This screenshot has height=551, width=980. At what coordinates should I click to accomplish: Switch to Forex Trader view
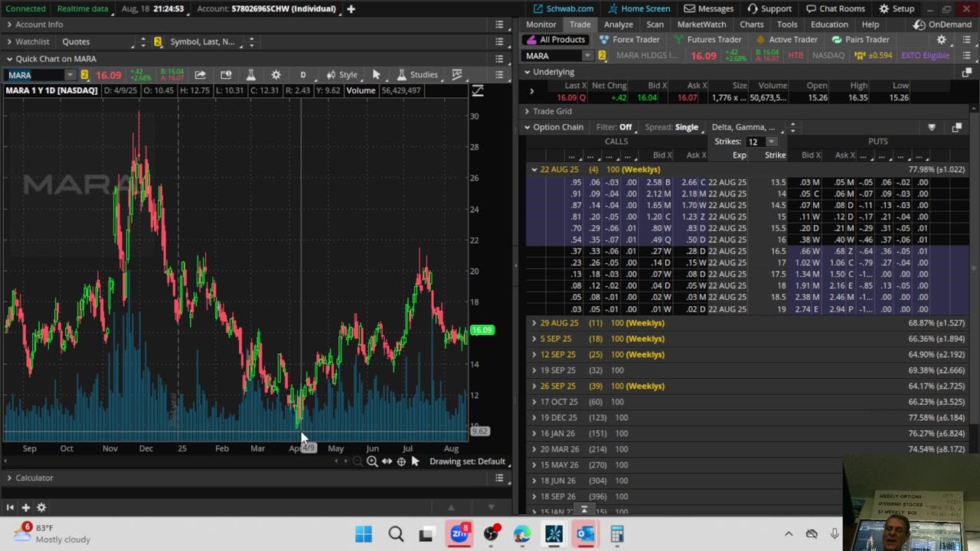click(629, 40)
